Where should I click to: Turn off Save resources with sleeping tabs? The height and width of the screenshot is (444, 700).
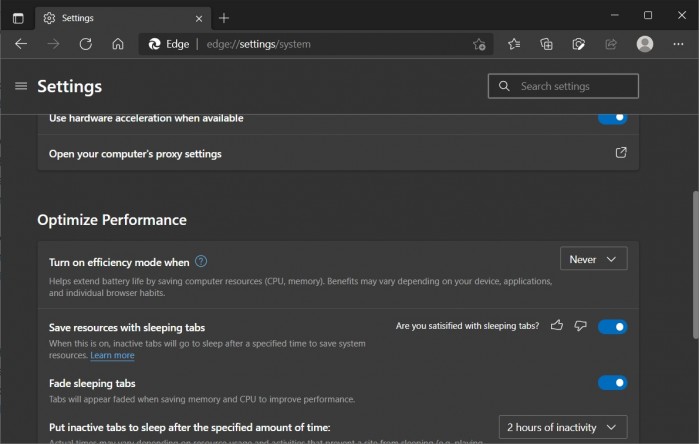coord(612,326)
